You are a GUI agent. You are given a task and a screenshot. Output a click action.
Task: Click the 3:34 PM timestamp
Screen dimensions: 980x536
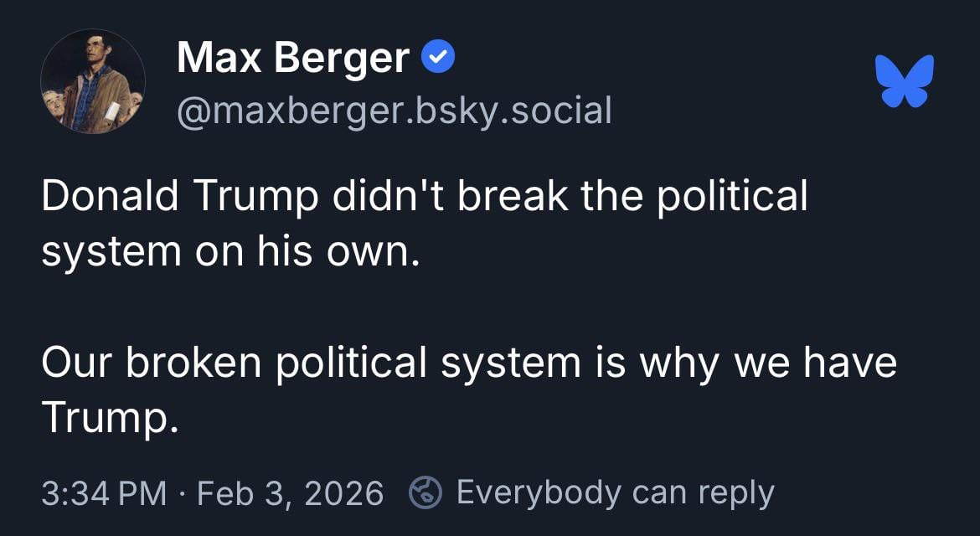pyautogui.click(x=104, y=492)
